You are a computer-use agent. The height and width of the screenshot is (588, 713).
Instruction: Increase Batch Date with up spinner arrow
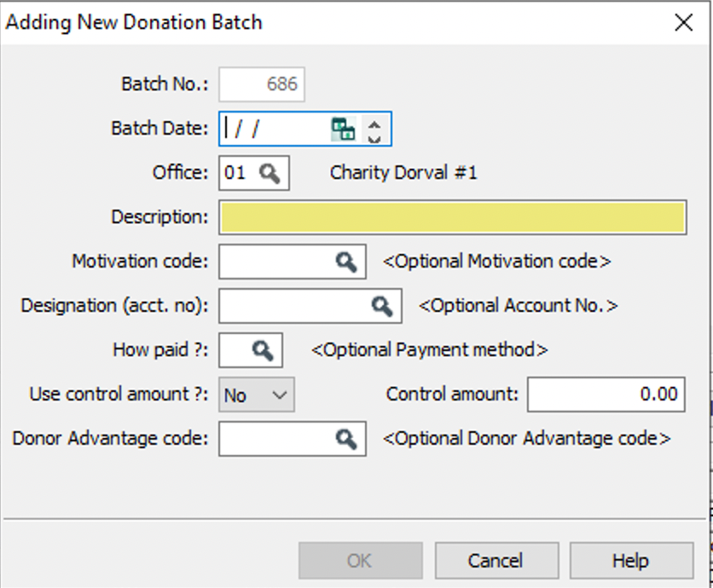(x=374, y=124)
